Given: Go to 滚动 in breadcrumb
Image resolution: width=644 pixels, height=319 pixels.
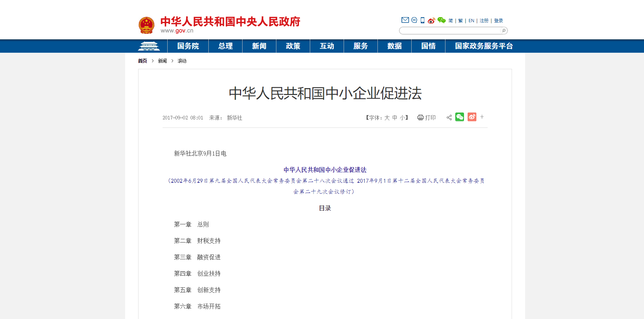Looking at the screenshot, I should [x=182, y=61].
